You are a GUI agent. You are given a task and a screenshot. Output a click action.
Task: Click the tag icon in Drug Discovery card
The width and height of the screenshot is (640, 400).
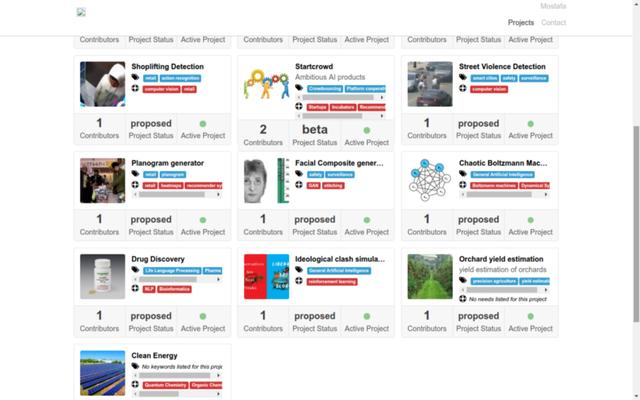[x=136, y=270]
